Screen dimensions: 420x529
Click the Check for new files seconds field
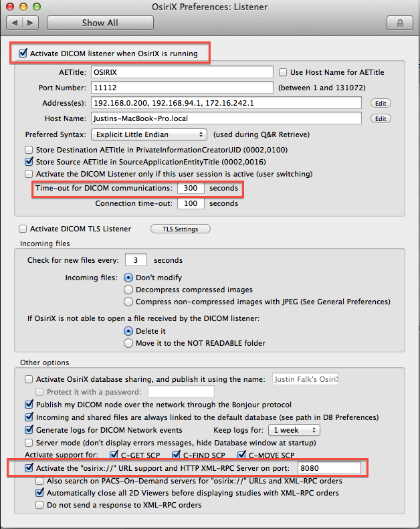pos(136,260)
